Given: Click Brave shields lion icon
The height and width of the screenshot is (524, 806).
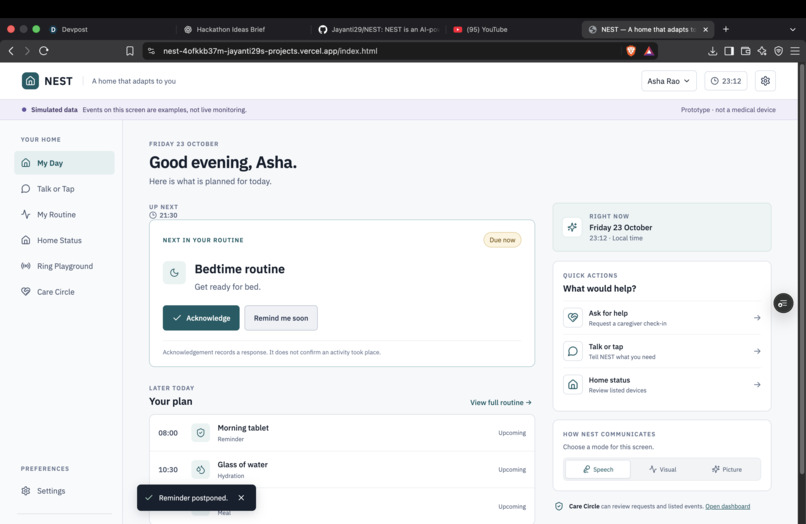Looking at the screenshot, I should [x=631, y=50].
